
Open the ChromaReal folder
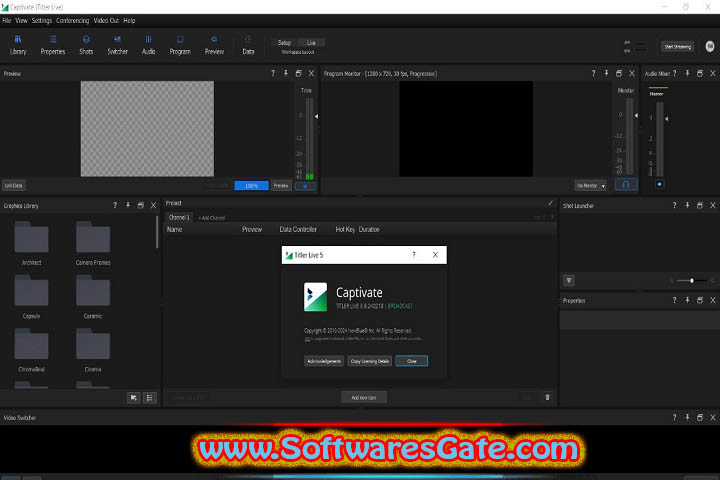click(31, 350)
